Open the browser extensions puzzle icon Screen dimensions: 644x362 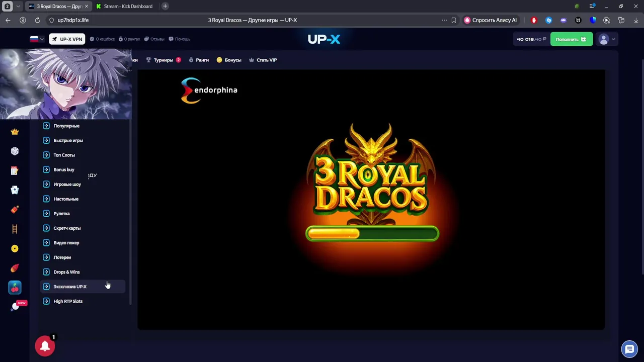click(x=621, y=20)
